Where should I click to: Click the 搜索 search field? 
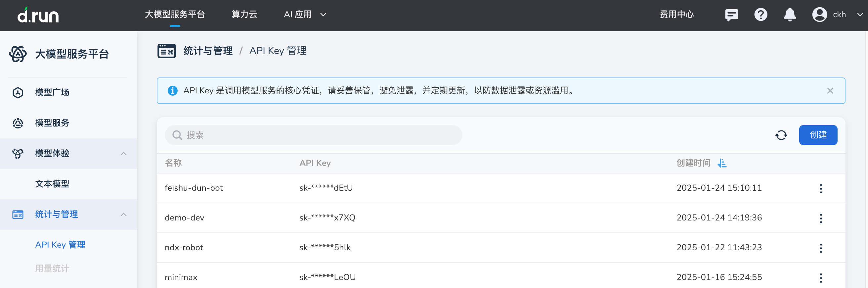(x=313, y=135)
